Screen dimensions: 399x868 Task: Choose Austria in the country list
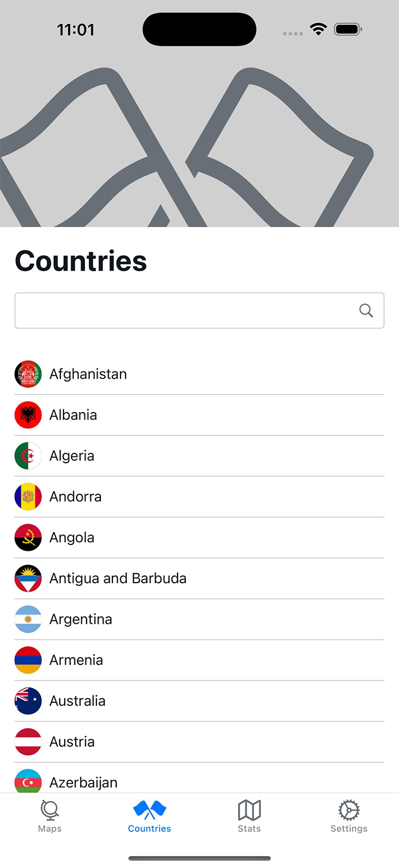(200, 742)
